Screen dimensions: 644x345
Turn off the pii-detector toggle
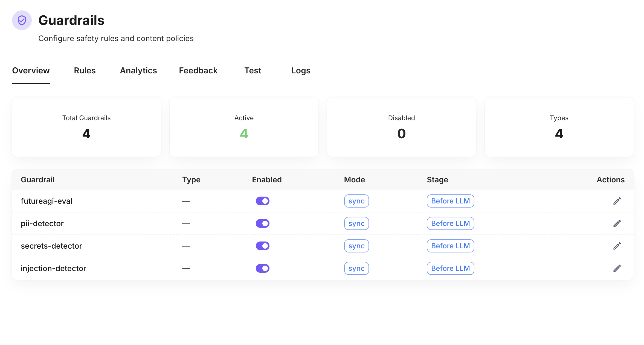(x=262, y=223)
